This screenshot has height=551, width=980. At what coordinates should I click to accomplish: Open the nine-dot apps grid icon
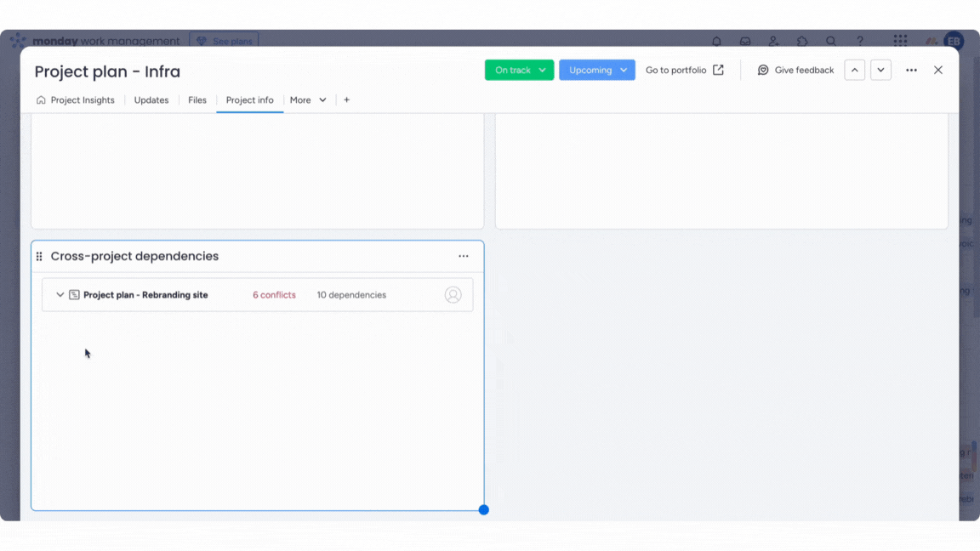(x=900, y=41)
